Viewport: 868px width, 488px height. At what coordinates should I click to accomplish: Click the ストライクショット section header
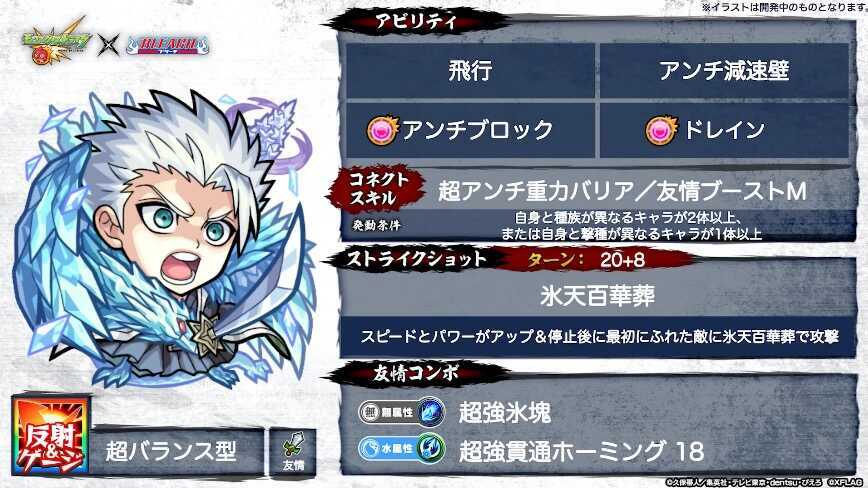tap(416, 259)
